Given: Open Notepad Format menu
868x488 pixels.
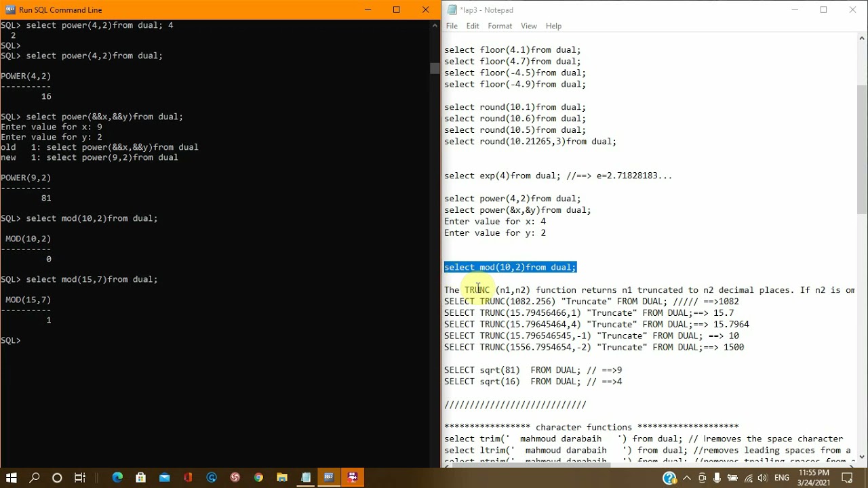Looking at the screenshot, I should [x=500, y=26].
